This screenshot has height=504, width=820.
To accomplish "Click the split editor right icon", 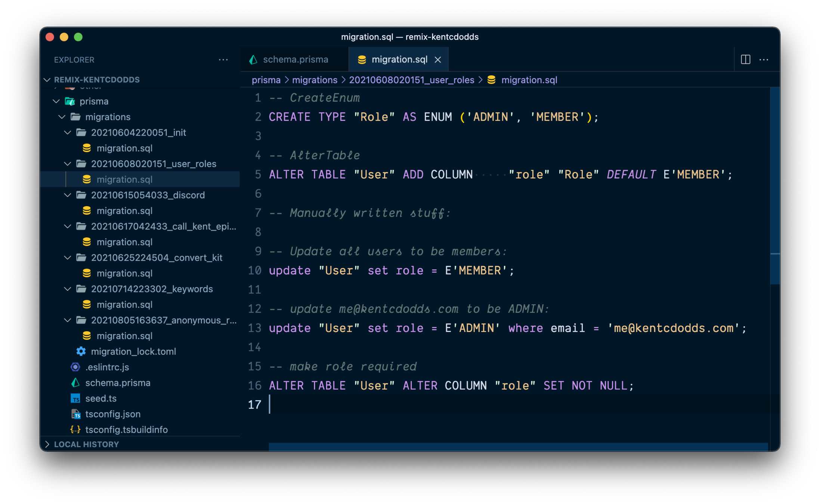I will [x=745, y=59].
